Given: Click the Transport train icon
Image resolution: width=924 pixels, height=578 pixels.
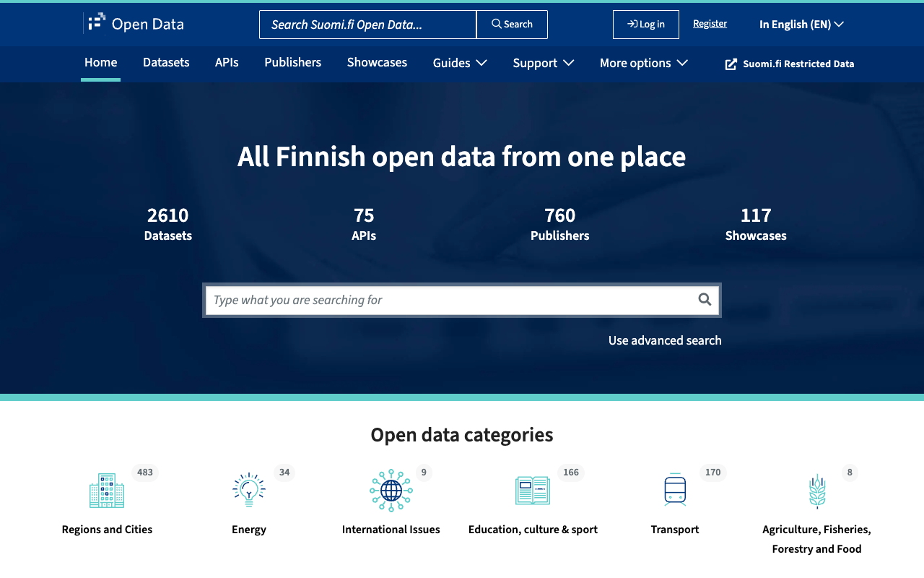Looking at the screenshot, I should (675, 489).
